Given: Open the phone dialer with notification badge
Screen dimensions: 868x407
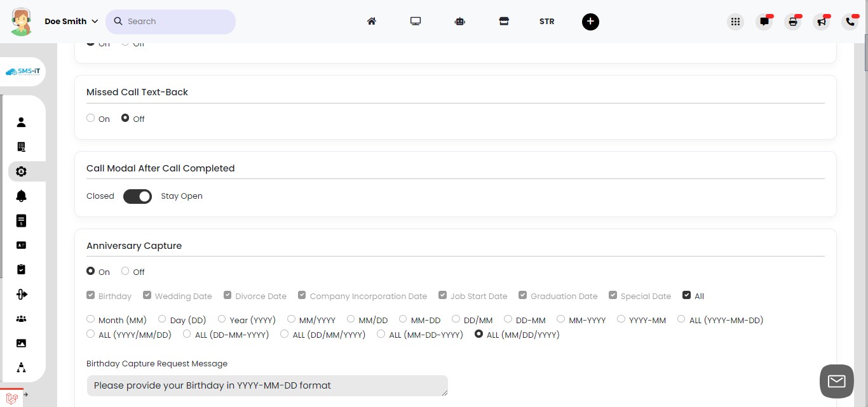Looking at the screenshot, I should (x=850, y=21).
